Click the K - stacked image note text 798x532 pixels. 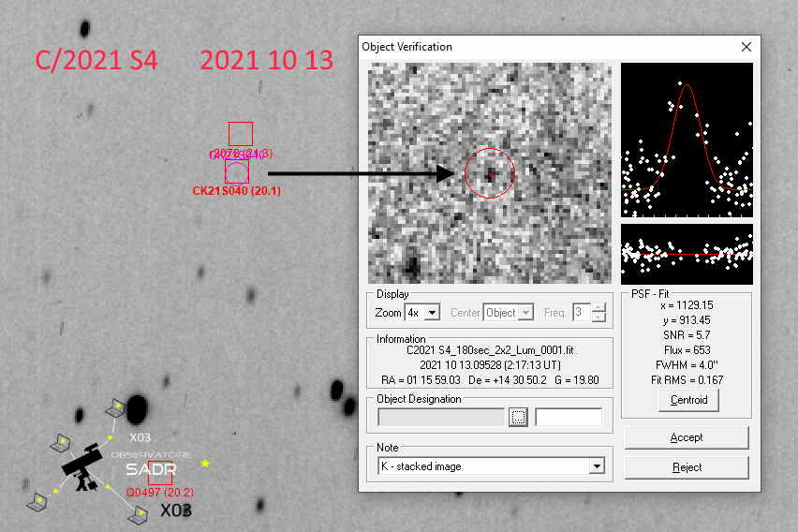pos(421,466)
